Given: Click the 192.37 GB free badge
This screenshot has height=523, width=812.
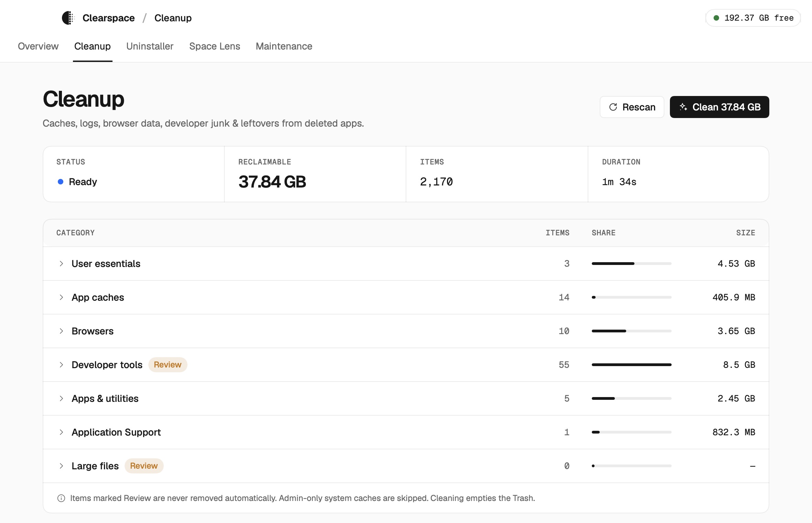Looking at the screenshot, I should point(753,18).
